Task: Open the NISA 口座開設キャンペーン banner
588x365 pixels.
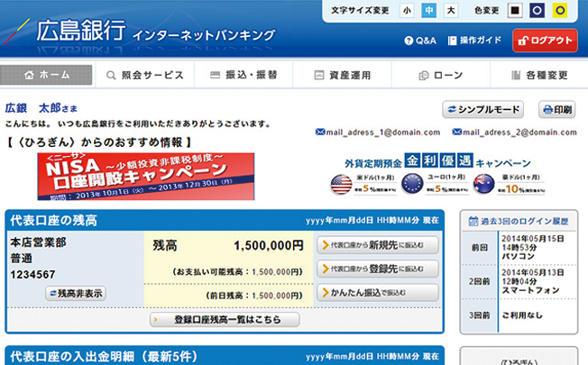Action: coord(146,176)
